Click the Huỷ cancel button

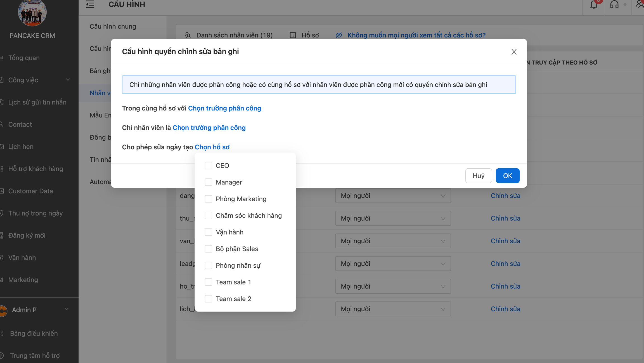coord(478,176)
